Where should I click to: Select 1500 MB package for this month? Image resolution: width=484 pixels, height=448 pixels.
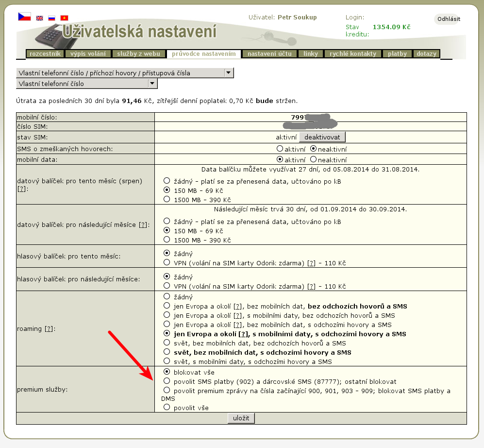[x=167, y=199]
